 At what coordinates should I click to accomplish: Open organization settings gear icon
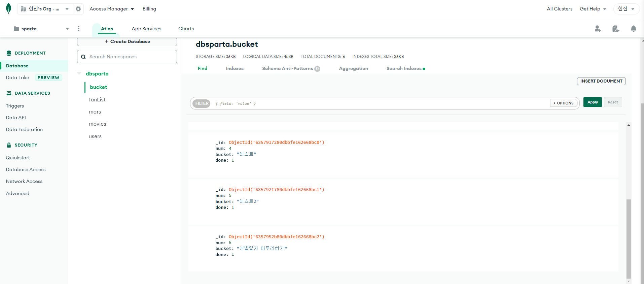(78, 9)
